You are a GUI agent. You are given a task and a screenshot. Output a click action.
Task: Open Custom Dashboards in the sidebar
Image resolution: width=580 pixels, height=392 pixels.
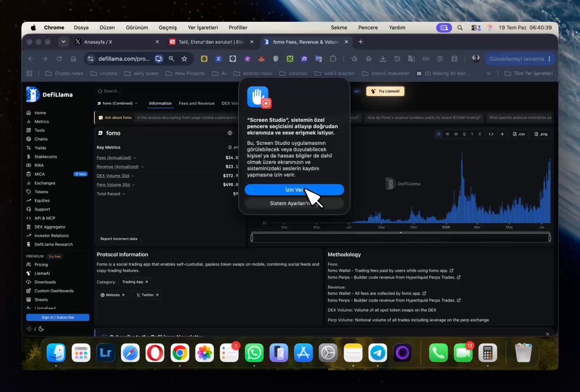click(x=54, y=291)
